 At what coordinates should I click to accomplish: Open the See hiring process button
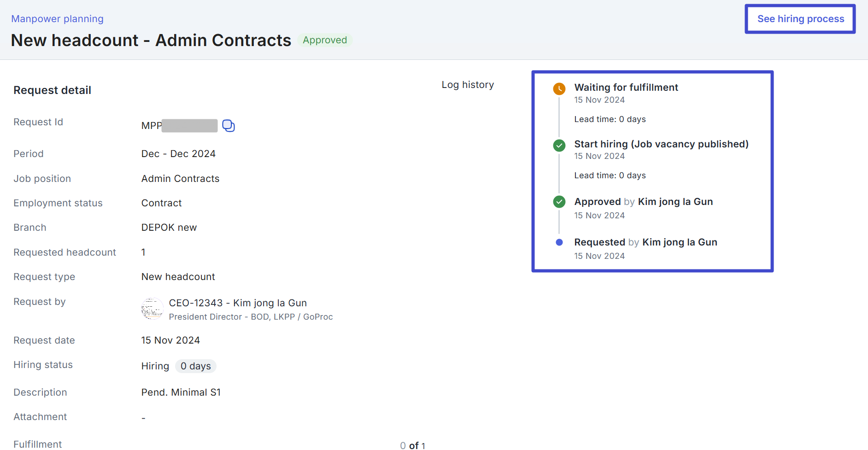(800, 19)
